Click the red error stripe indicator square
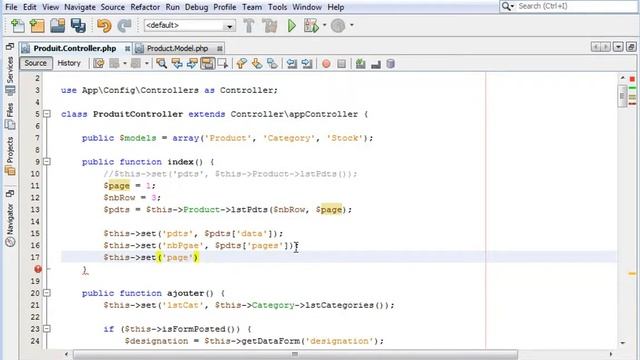 pos(632,78)
